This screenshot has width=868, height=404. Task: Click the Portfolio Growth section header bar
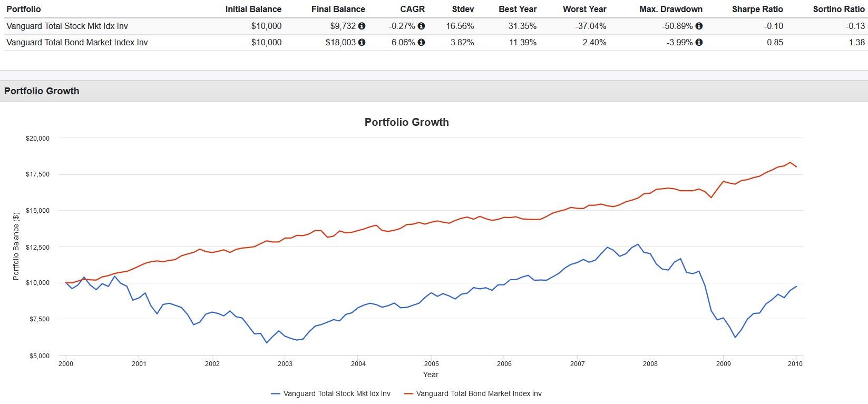434,91
